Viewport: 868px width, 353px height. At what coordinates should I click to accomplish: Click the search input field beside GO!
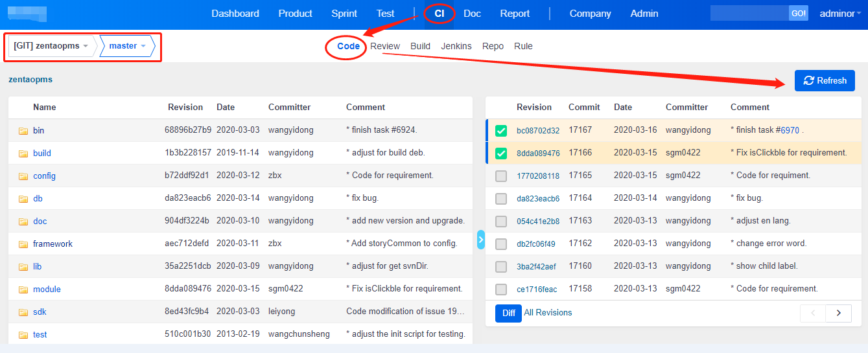pyautogui.click(x=749, y=14)
